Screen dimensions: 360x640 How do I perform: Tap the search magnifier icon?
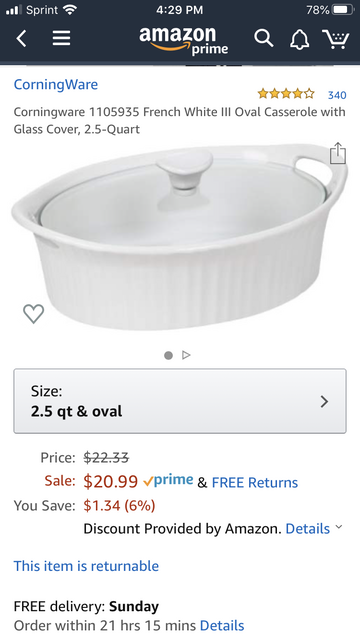[264, 39]
